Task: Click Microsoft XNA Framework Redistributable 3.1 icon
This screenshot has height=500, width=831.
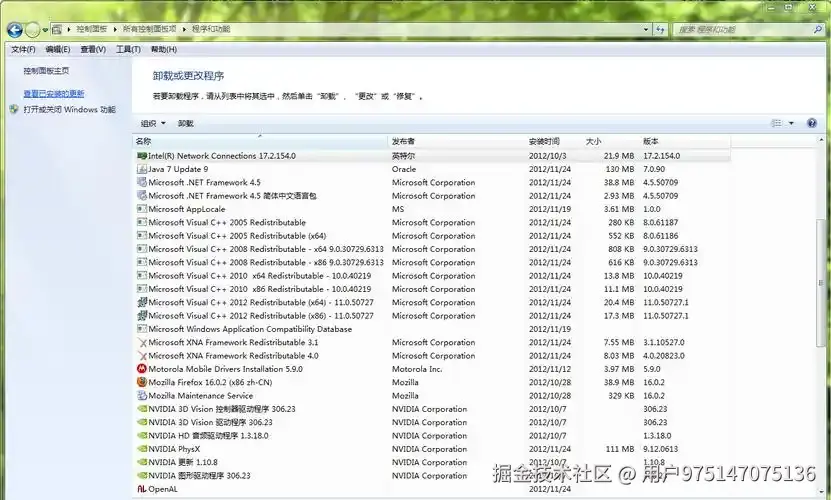Action: coord(142,343)
